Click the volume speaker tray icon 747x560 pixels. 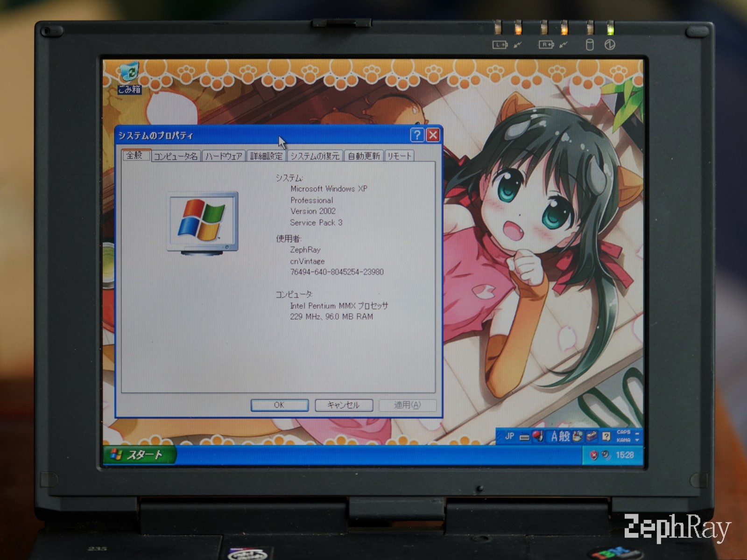click(x=606, y=455)
